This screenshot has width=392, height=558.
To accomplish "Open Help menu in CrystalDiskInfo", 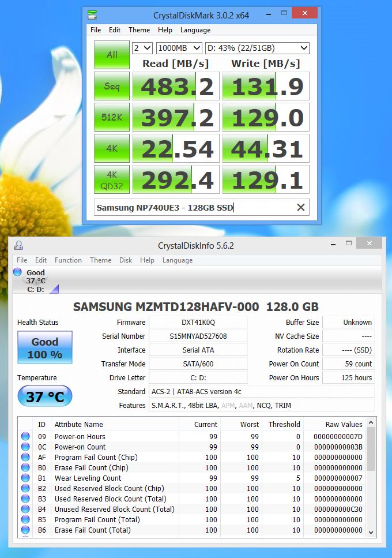I will tap(147, 260).
